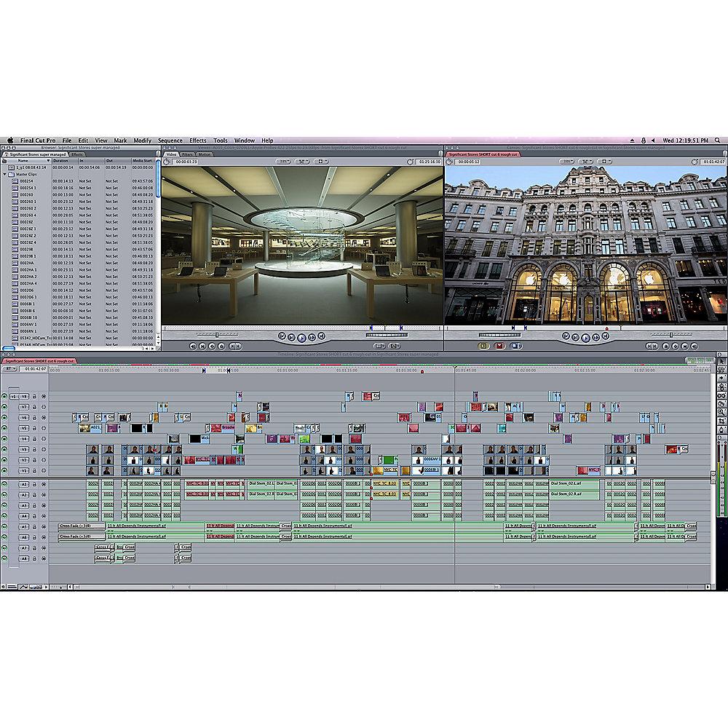The image size is (728, 728).
Task: Lock the V8 video track
Action: click(x=34, y=397)
